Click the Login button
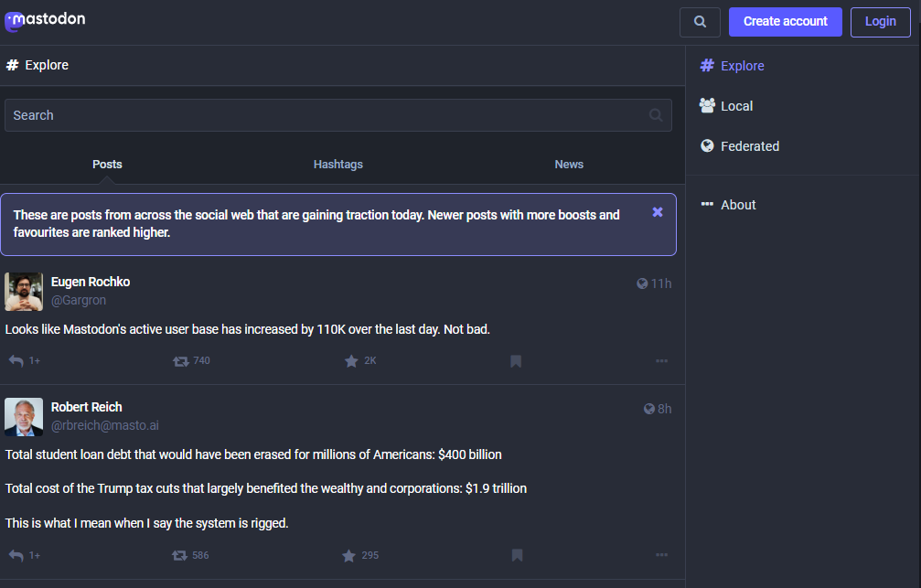The width and height of the screenshot is (921, 588). pyautogui.click(x=880, y=22)
